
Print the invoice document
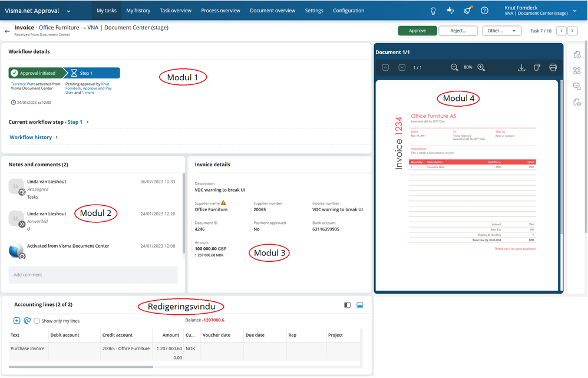[553, 68]
